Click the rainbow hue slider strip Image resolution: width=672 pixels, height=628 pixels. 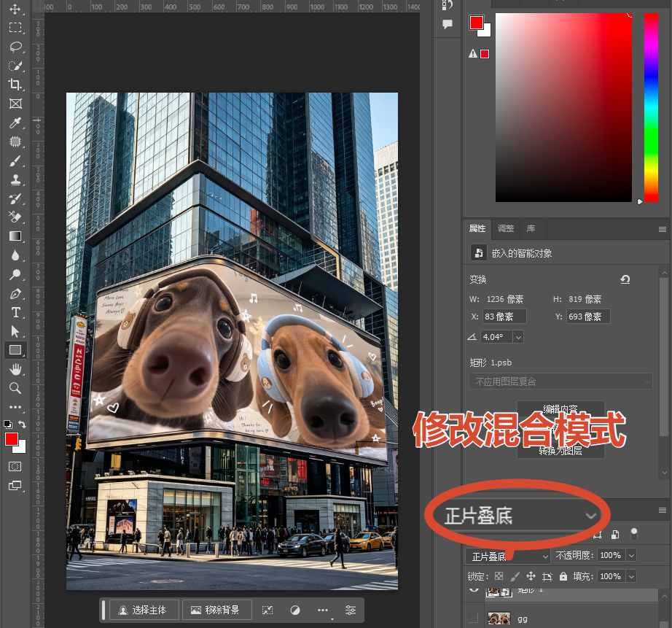(x=651, y=107)
